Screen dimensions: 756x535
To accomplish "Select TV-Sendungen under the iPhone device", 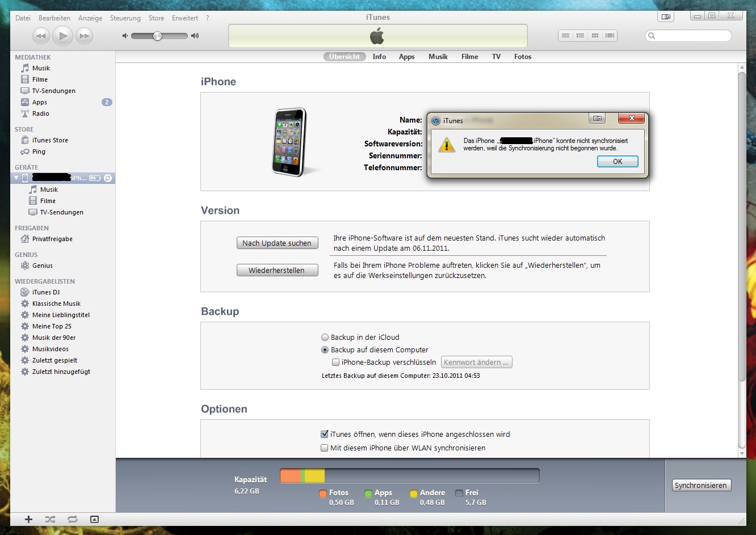I will coord(62,212).
